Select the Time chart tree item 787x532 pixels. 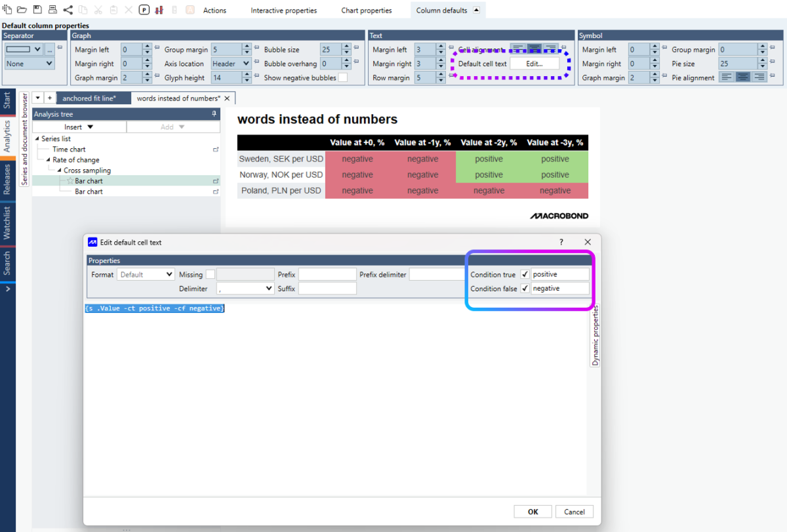(x=69, y=150)
